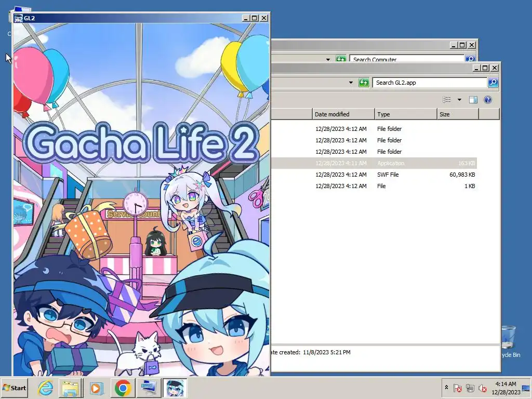
Task: Minimize the Computer window behind
Action: [454, 45]
